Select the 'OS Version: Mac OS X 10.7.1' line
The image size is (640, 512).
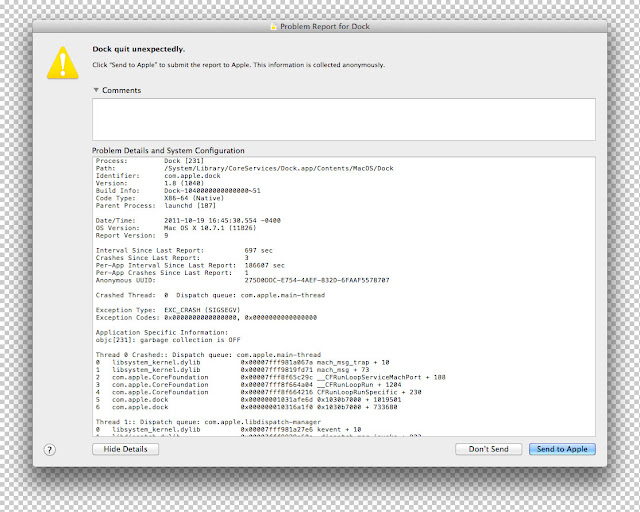[176, 228]
